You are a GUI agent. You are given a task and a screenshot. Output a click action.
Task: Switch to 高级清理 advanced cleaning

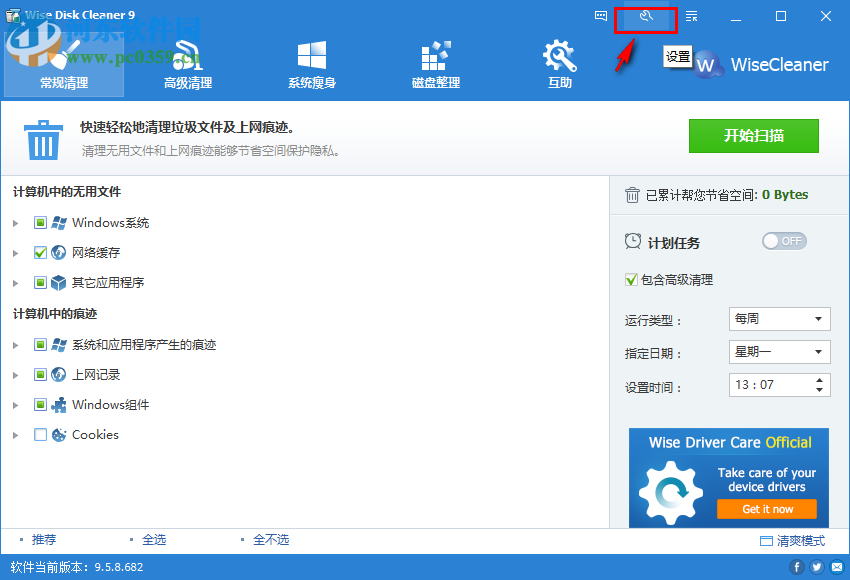point(187,60)
